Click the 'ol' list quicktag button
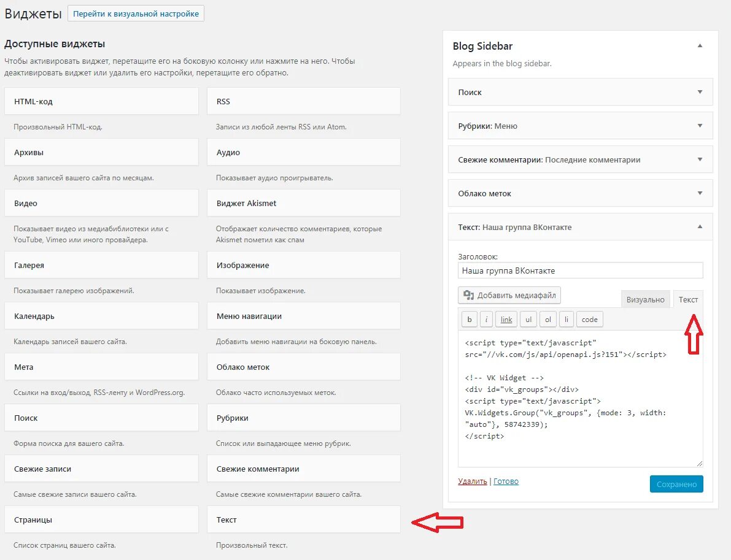This screenshot has width=731, height=560. pos(548,320)
